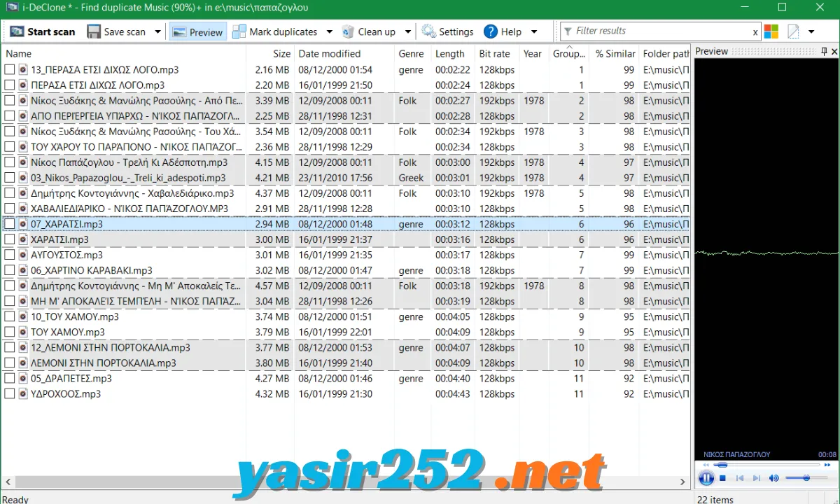The image size is (840, 504).
Task: Open the Mark duplicates tool
Action: [274, 31]
